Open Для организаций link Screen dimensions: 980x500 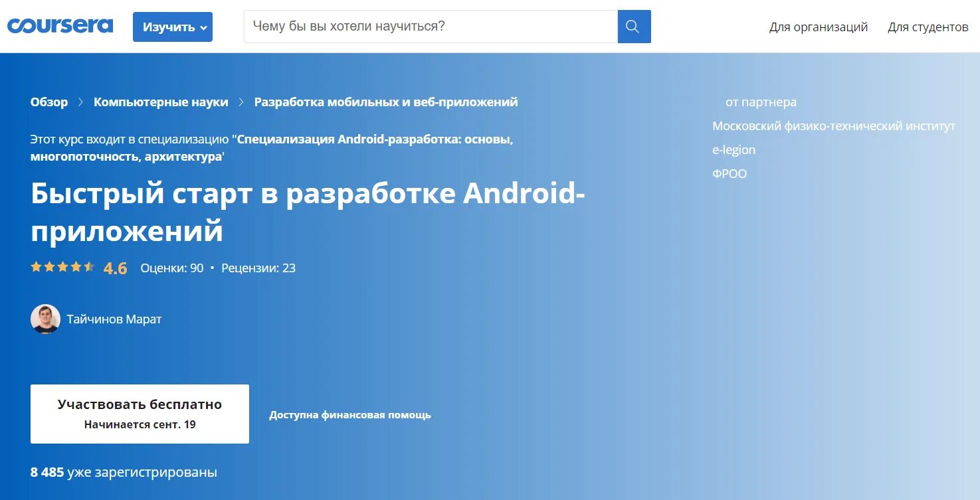819,27
